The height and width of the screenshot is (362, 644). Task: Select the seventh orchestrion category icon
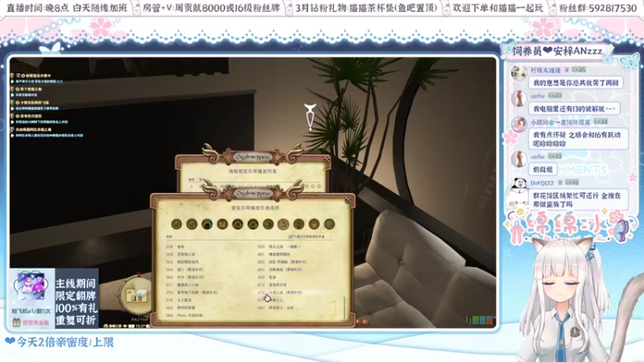click(268, 224)
